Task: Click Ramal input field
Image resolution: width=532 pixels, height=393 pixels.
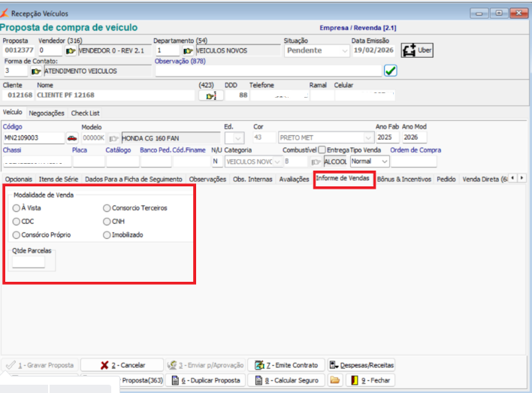Action: [322, 95]
